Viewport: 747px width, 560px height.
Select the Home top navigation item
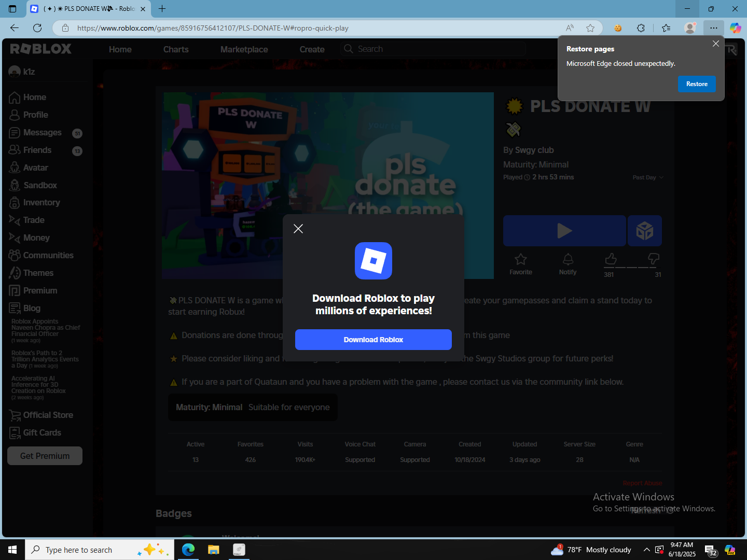[120, 49]
